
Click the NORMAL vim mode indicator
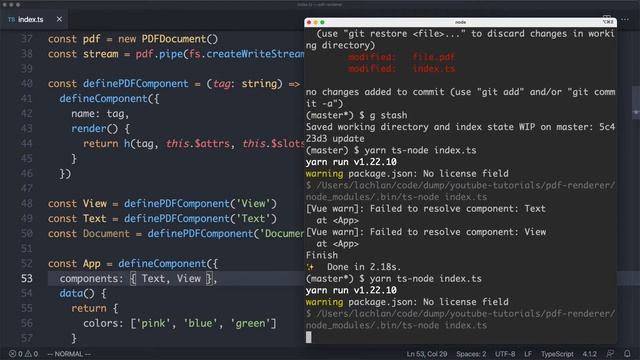[x=69, y=354]
